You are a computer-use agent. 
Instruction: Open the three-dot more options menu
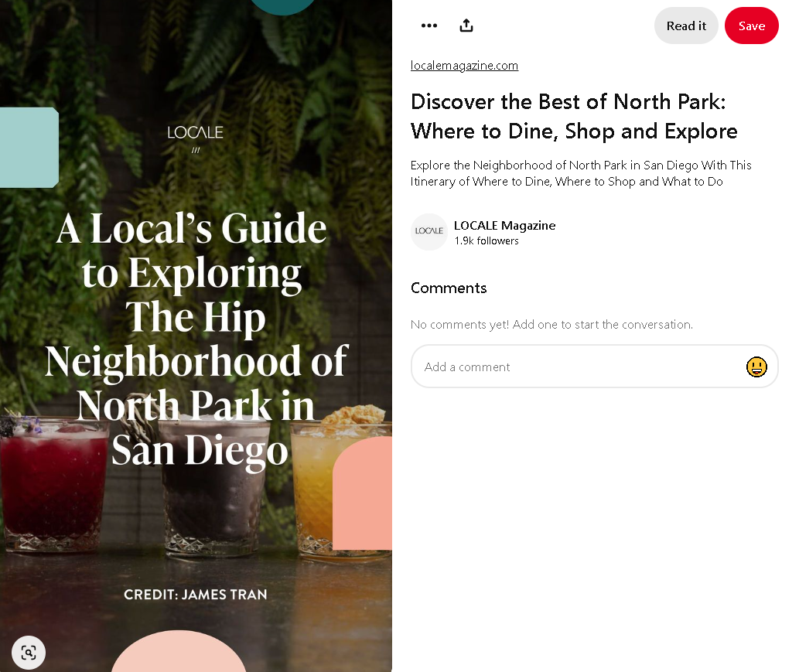pyautogui.click(x=429, y=26)
